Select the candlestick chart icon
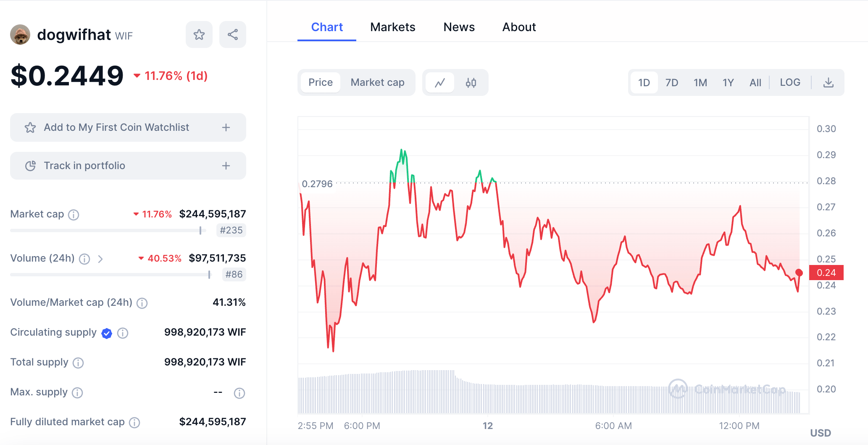 471,82
